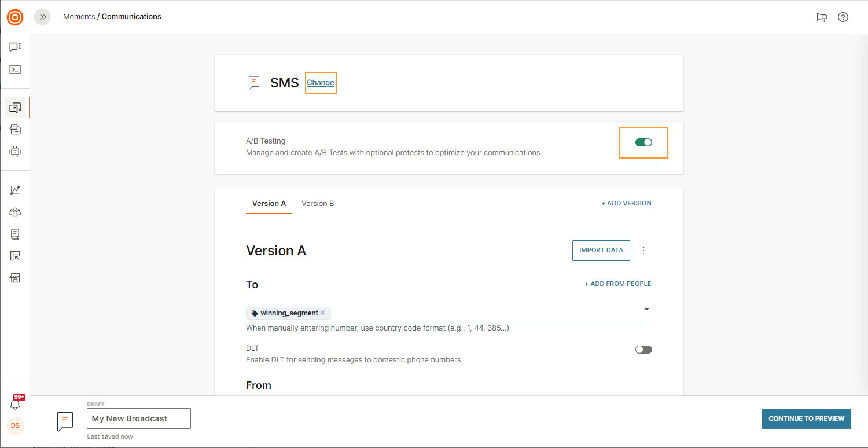Image resolution: width=868 pixels, height=448 pixels.
Task: Enable the DLT toggle switch
Action: point(643,350)
